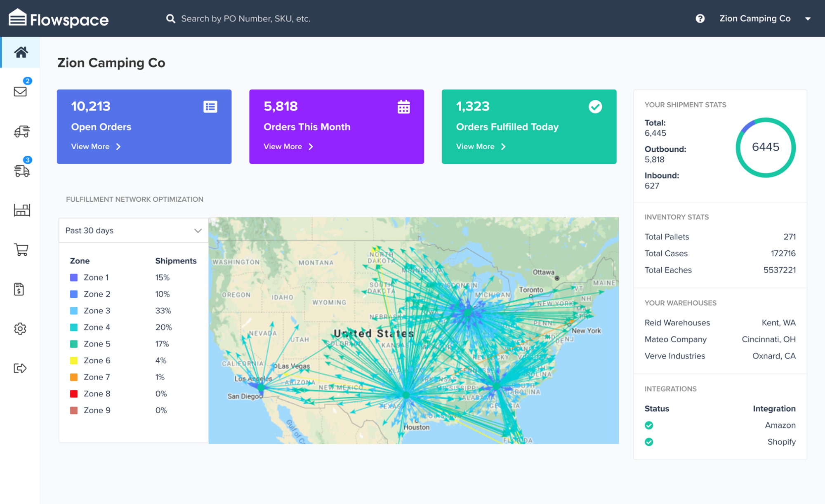The width and height of the screenshot is (825, 504).
Task: Open Settings from the sidebar gear
Action: coord(20,329)
